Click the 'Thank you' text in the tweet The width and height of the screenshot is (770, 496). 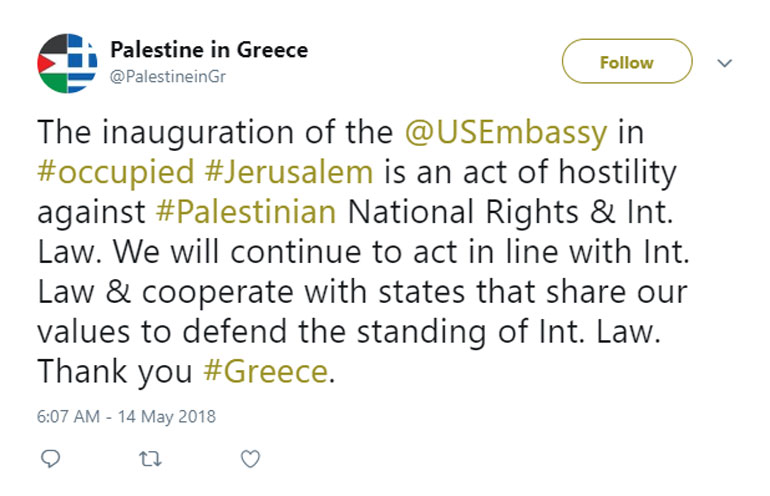114,372
